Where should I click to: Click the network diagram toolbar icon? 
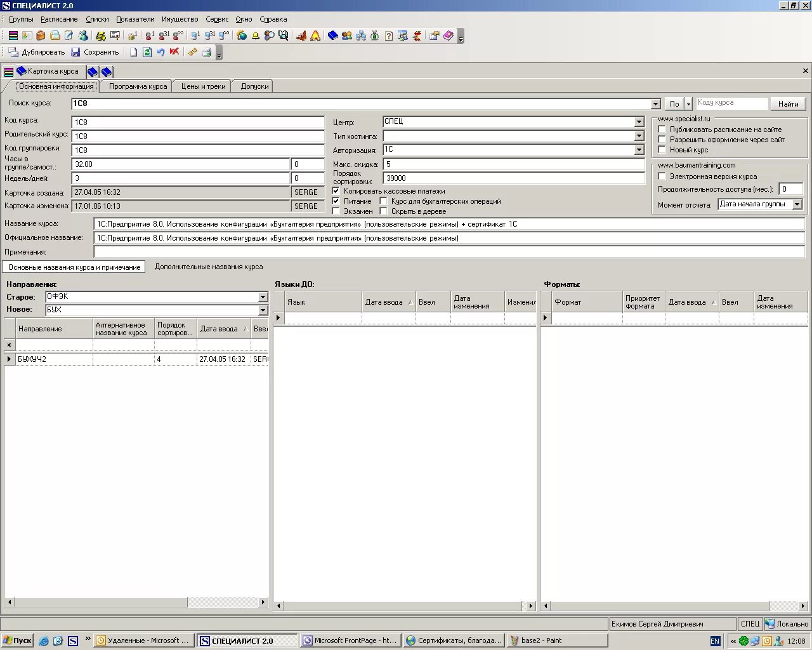pos(360,36)
